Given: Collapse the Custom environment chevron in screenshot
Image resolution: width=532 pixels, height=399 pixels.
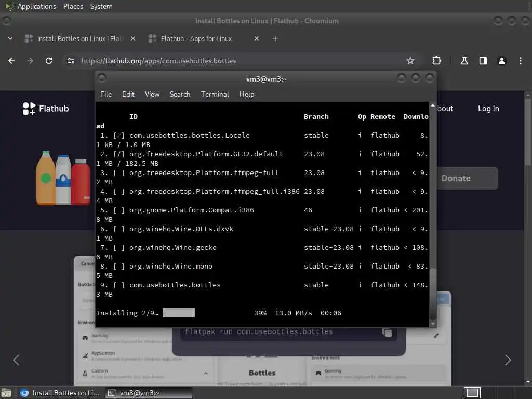Looking at the screenshot, I should click(206, 373).
